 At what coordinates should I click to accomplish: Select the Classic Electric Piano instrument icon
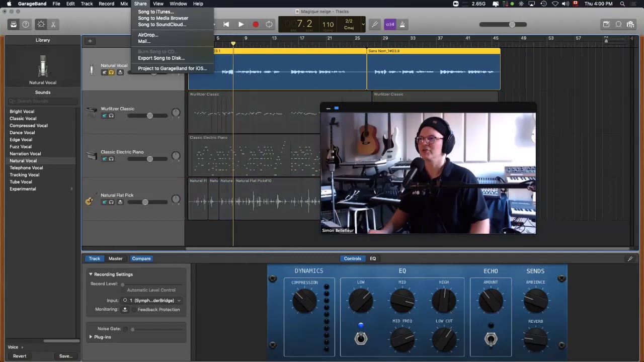tap(91, 156)
